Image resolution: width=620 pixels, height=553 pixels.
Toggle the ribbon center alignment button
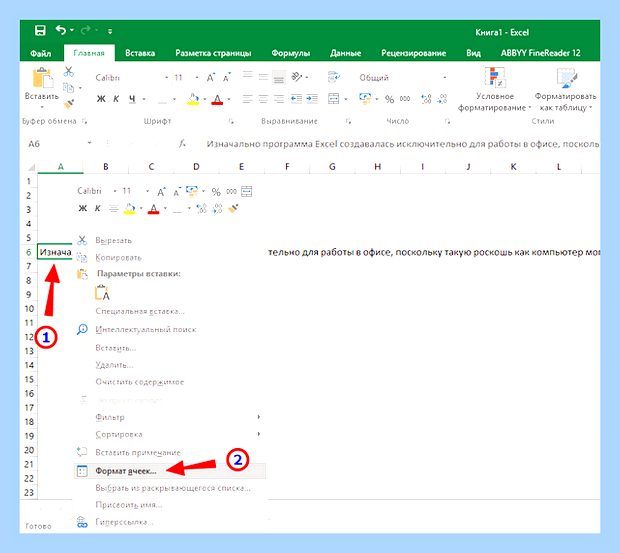pos(263,99)
